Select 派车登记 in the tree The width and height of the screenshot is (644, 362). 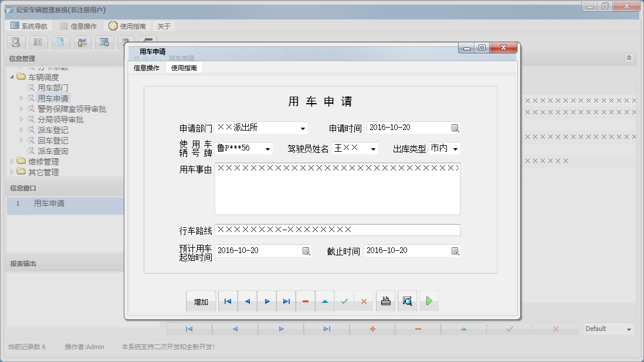pyautogui.click(x=53, y=130)
